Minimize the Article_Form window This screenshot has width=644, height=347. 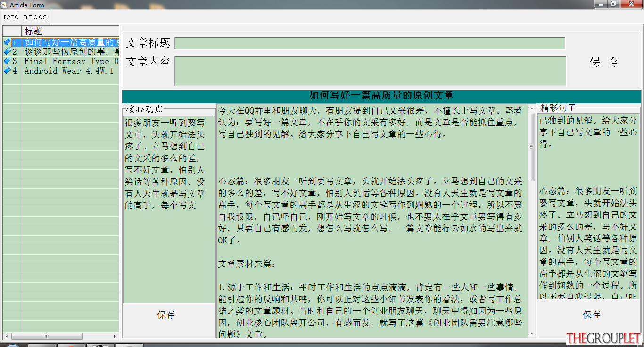tap(600, 4)
